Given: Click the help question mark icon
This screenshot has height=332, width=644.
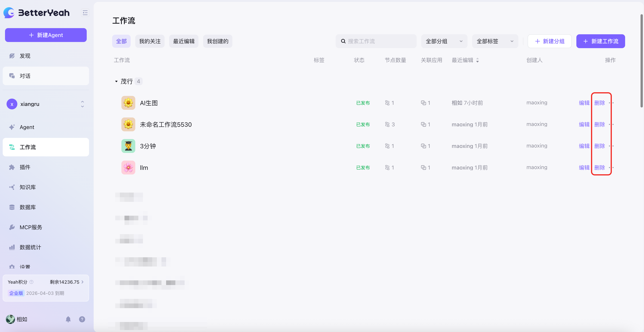Looking at the screenshot, I should [x=82, y=319].
